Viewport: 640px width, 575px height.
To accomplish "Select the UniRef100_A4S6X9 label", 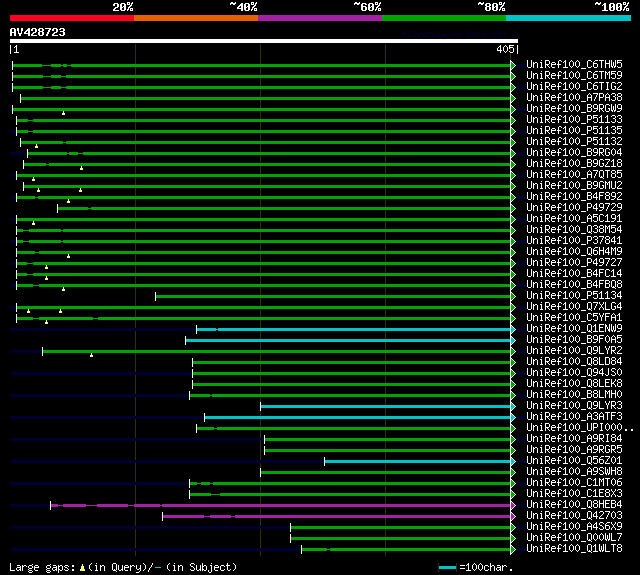I will 574,527.
